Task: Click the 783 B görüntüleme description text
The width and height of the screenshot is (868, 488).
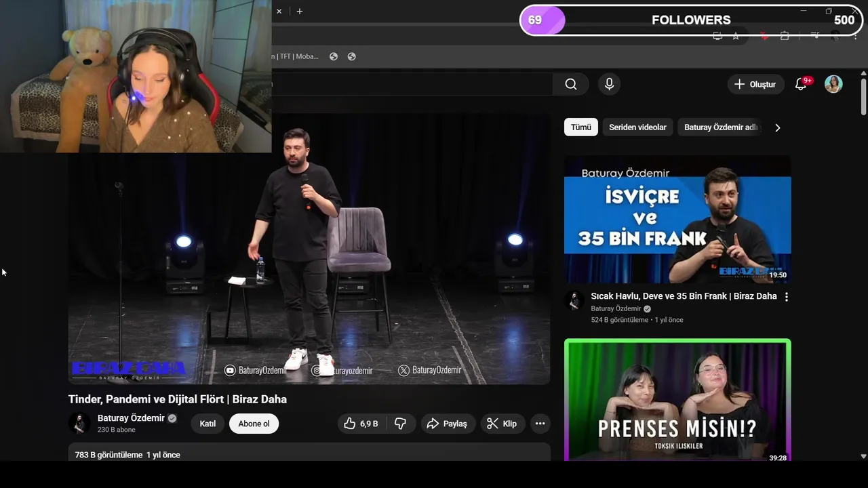Action: 109,455
